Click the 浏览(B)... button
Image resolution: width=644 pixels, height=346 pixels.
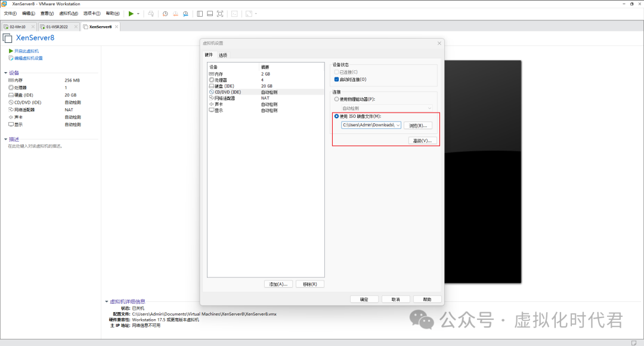(x=418, y=125)
